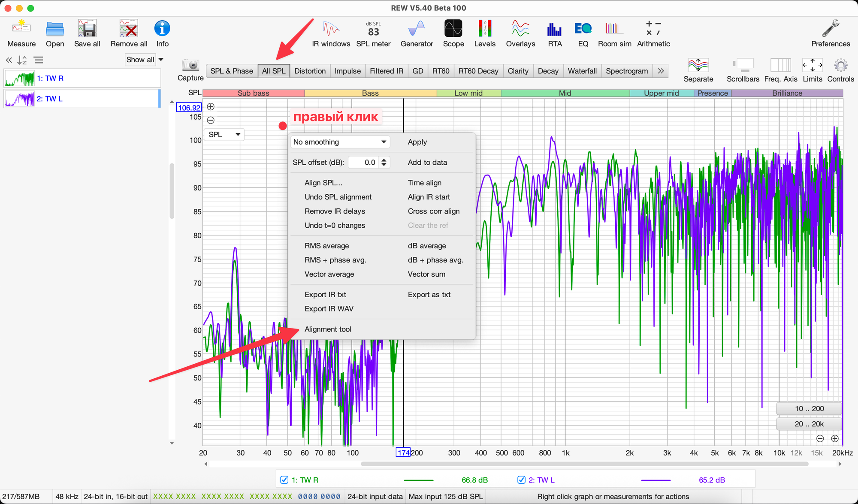Click the horizontal frequency scrollbar
858x504 pixels.
tap(584, 464)
